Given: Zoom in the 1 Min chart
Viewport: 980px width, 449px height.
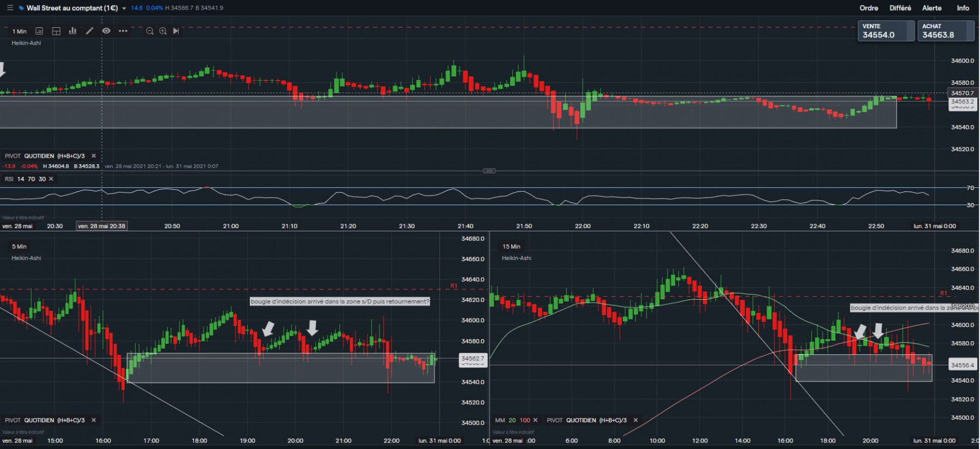Looking at the screenshot, I should click(163, 31).
